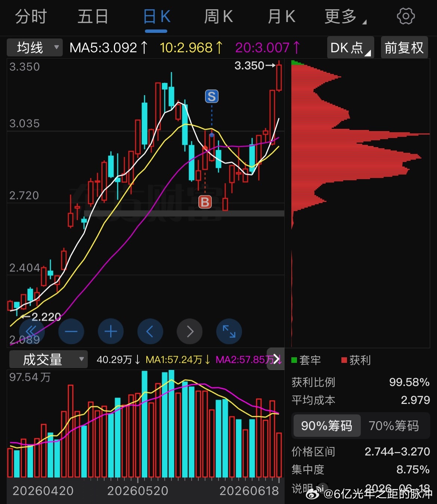437x504 pixels.
Task: Tap the 说明 link under chip data
Action: (303, 488)
